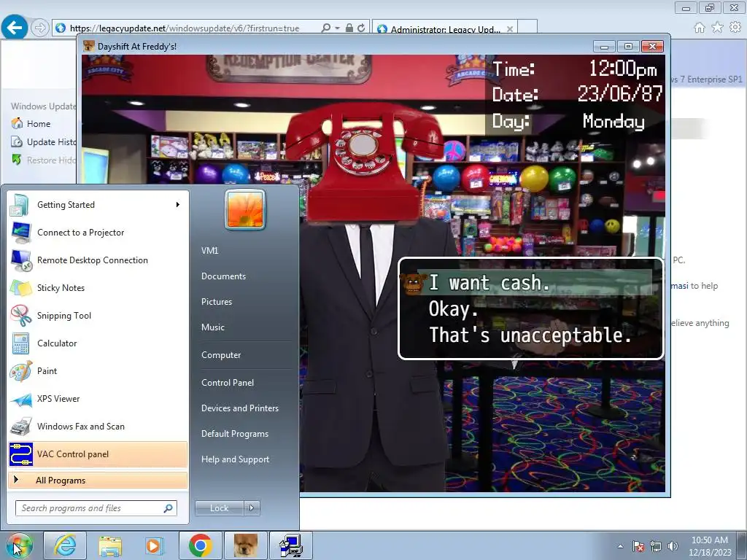The image size is (747, 560).
Task: Go forward in Internet Explorer
Action: 39,28
